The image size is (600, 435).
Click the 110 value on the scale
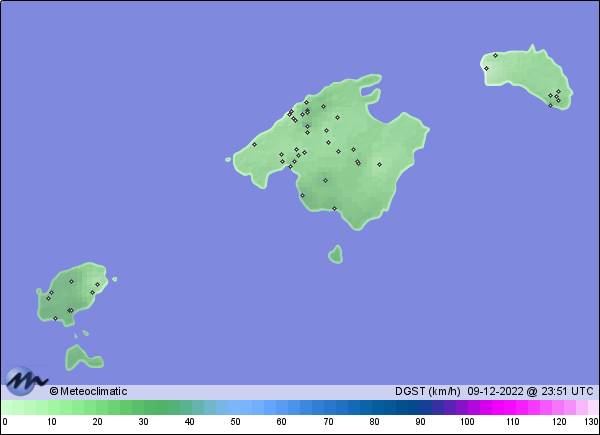coord(513,422)
